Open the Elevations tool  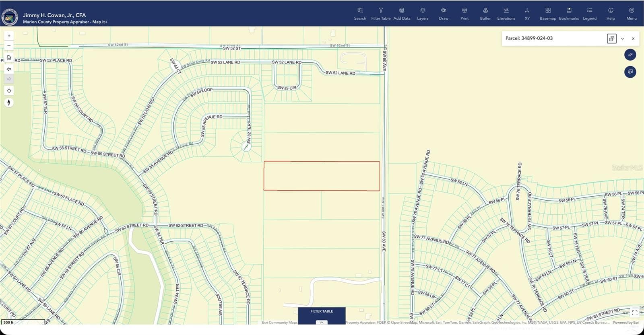coord(506,14)
